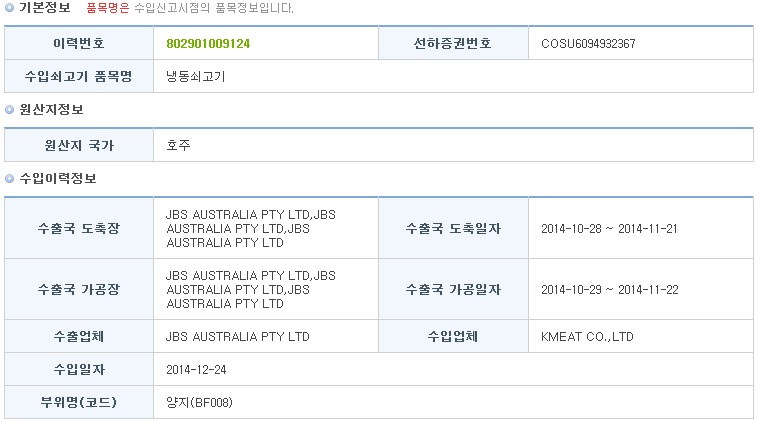Click the 냉동쇠고기 product name value
This screenshot has height=421, width=757.
tap(196, 76)
